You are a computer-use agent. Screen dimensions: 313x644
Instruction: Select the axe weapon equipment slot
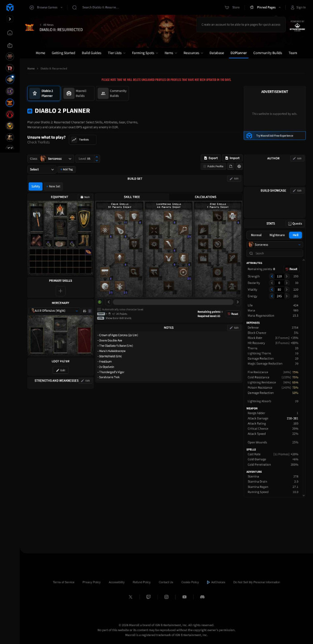37,218
